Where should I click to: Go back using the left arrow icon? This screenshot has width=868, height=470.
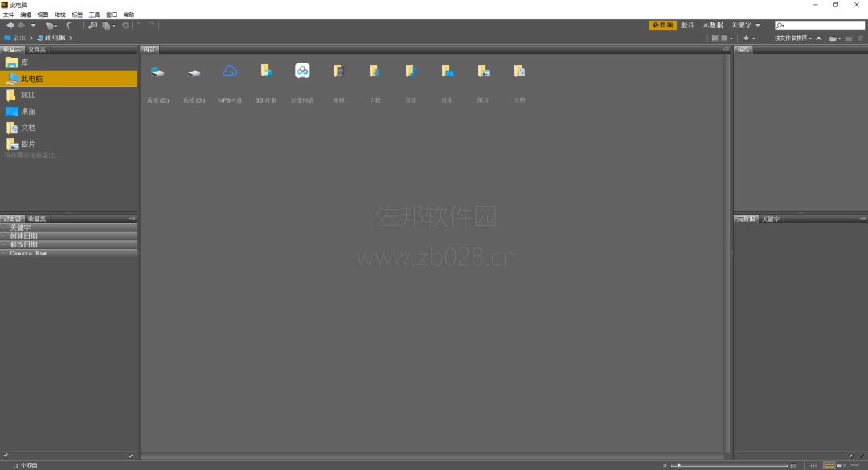click(x=10, y=26)
